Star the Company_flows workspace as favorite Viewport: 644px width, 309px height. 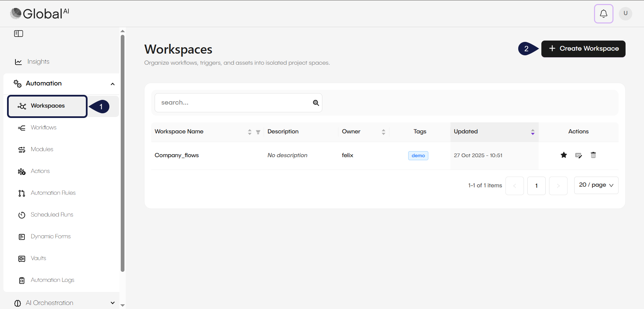(x=563, y=155)
